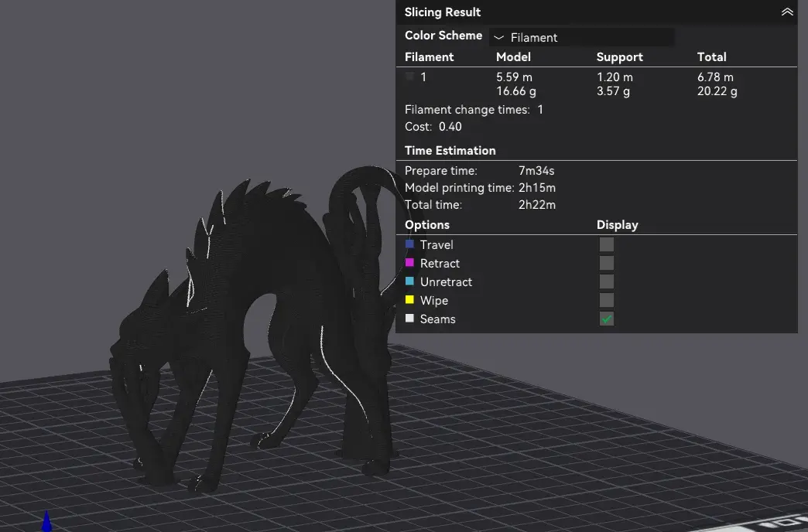The height and width of the screenshot is (532, 808).
Task: Click total time value '2h22m'
Action: click(x=537, y=204)
